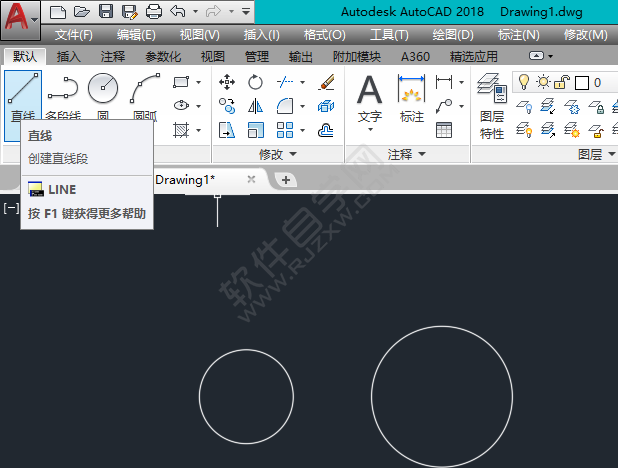Click the Text (文字) tool

tap(370, 99)
